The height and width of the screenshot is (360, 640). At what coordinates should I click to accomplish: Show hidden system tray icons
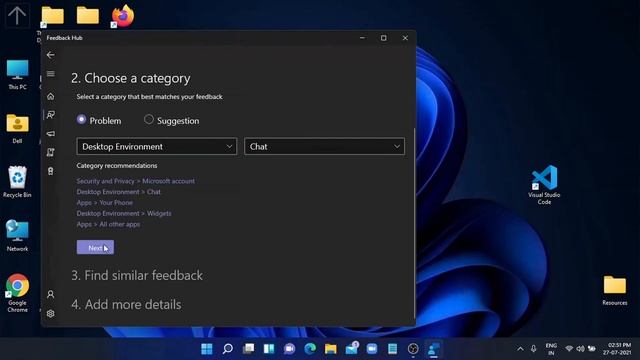[520, 349]
